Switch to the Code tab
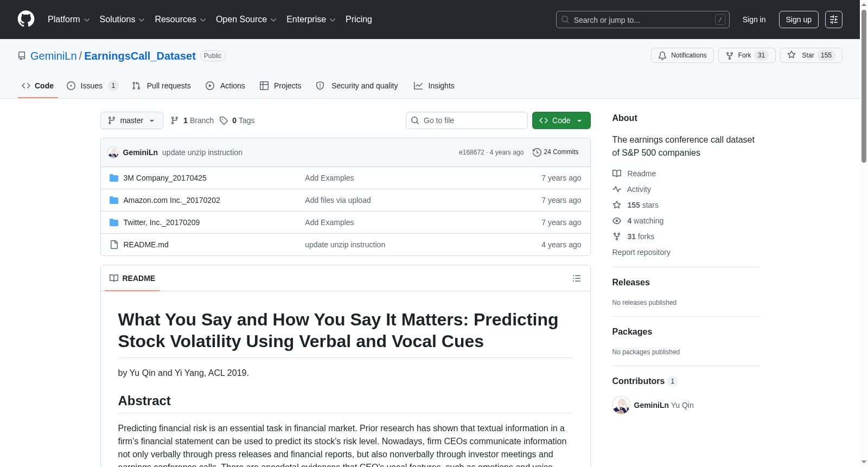Screen dimensions: 868x467 (x=38, y=86)
